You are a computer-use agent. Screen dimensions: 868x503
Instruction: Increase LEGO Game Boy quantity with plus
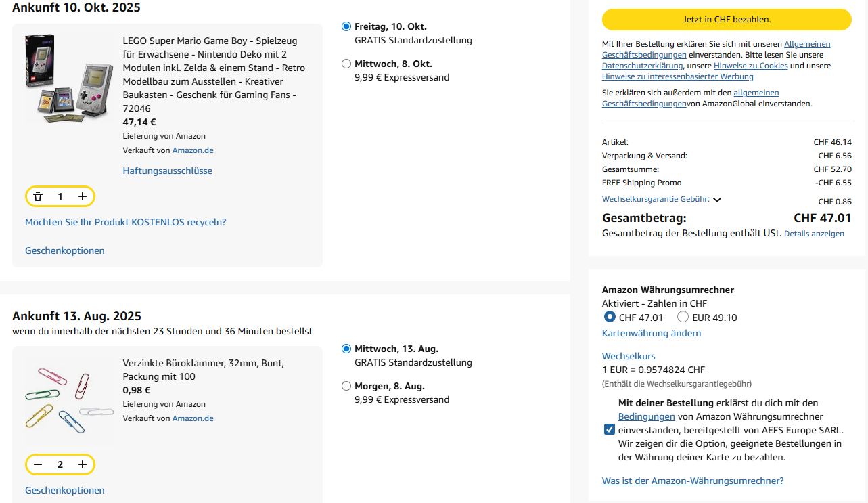(x=83, y=196)
